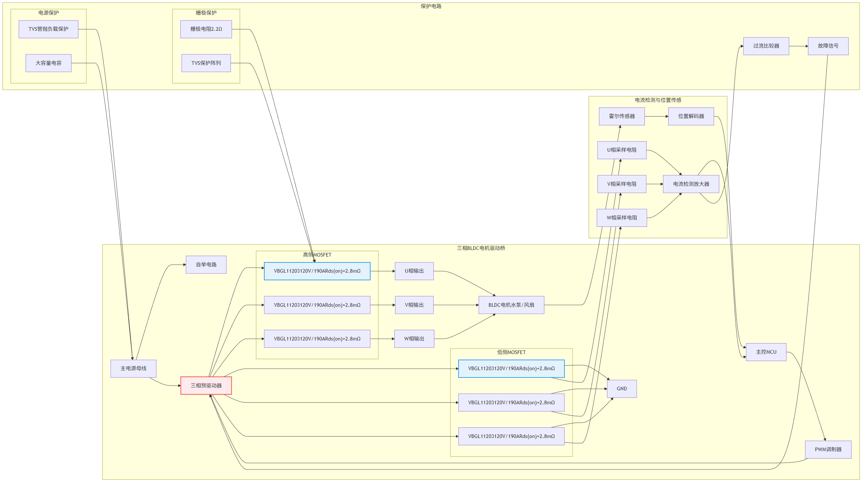The width and height of the screenshot is (868, 486).
Task: Select the 霍尔传感器 node
Action: (622, 116)
